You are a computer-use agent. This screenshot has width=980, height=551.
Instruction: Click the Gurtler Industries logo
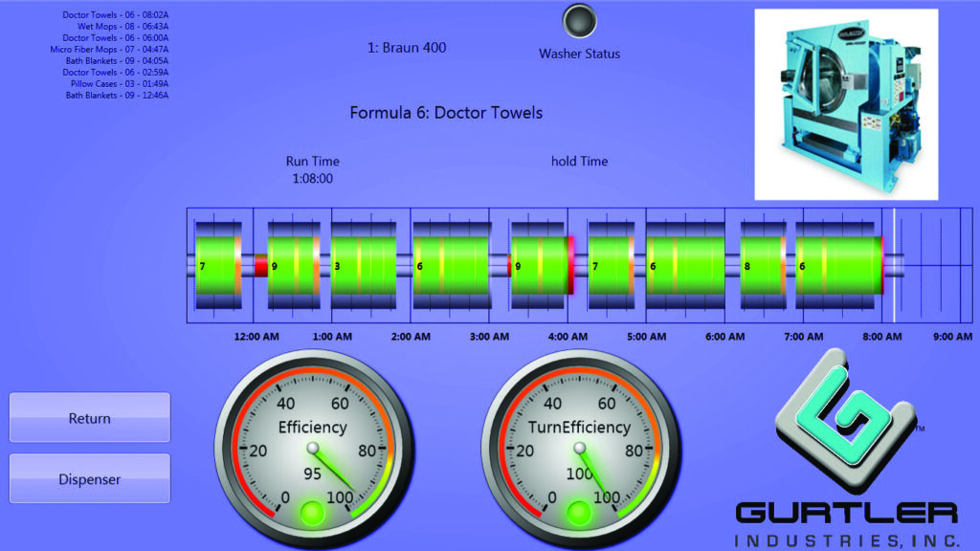click(846, 452)
